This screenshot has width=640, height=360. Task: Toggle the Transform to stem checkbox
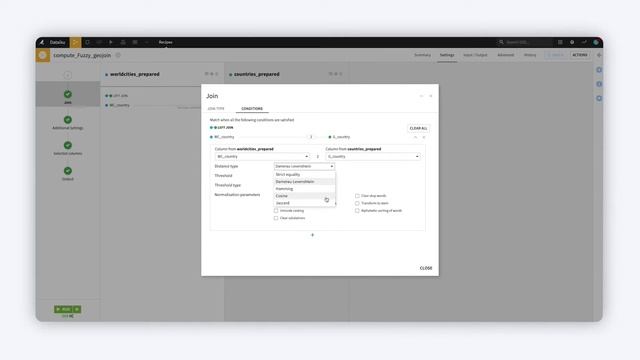pos(357,203)
